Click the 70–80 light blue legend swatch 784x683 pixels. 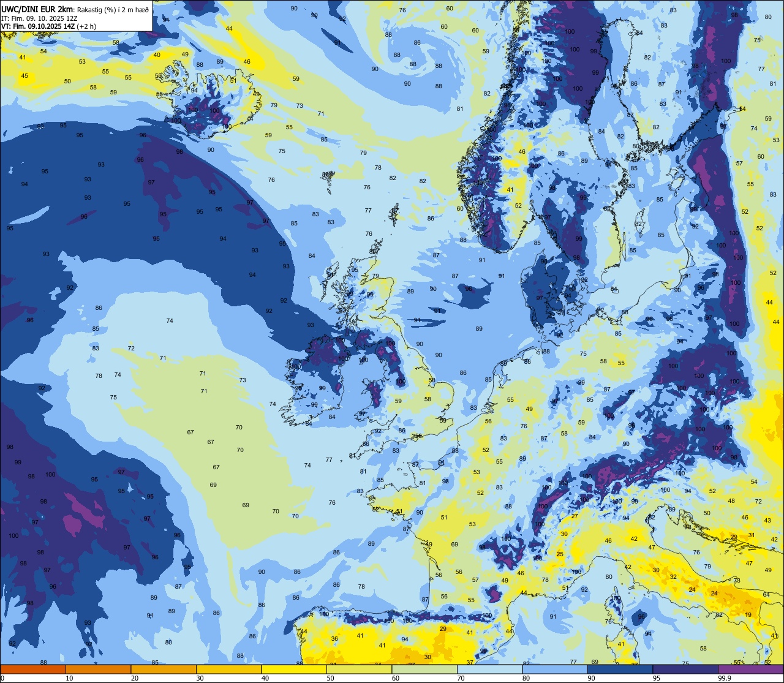[x=489, y=670]
